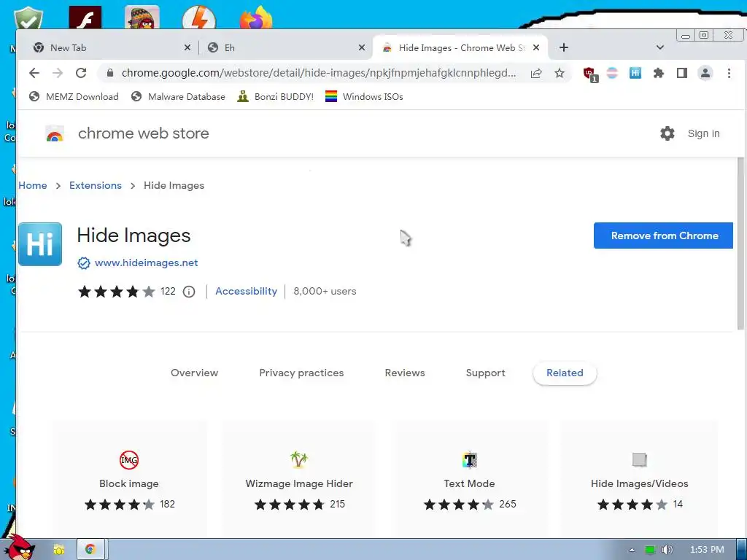Click the Text Mode card title
Screen dimensions: 747x560
click(469, 483)
